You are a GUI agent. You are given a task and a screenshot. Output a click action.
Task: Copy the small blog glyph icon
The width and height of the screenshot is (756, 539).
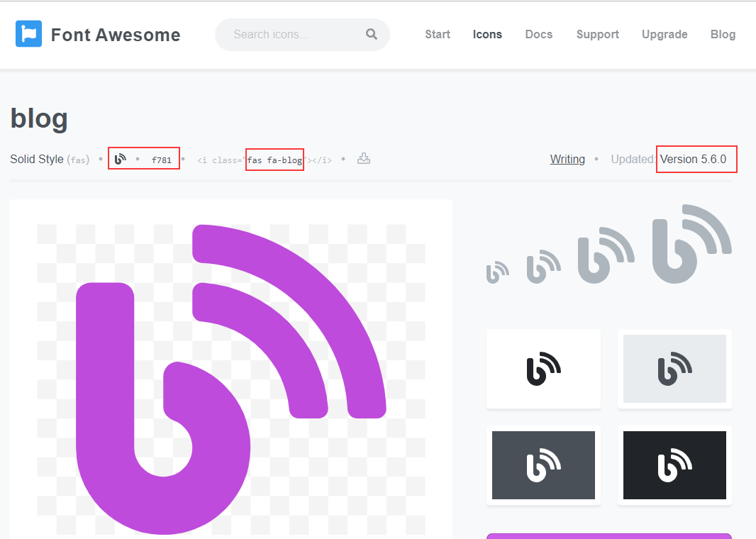tap(120, 159)
